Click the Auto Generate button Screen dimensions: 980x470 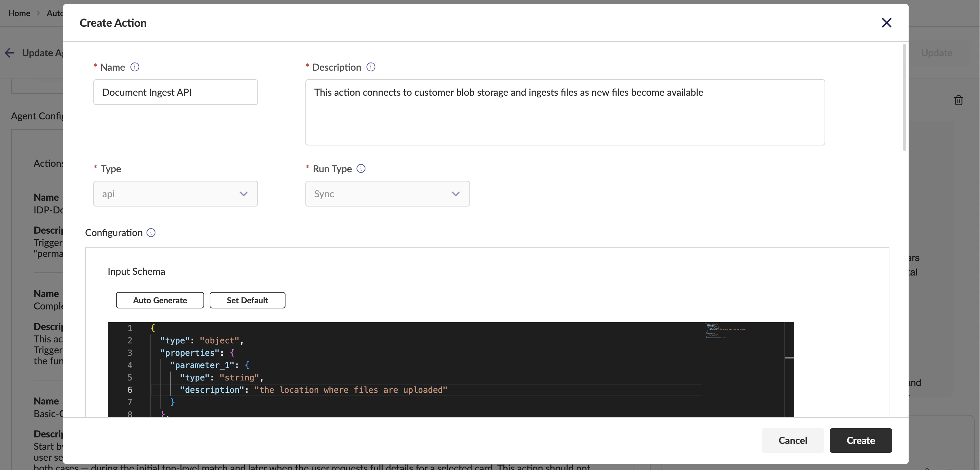pyautogui.click(x=160, y=300)
